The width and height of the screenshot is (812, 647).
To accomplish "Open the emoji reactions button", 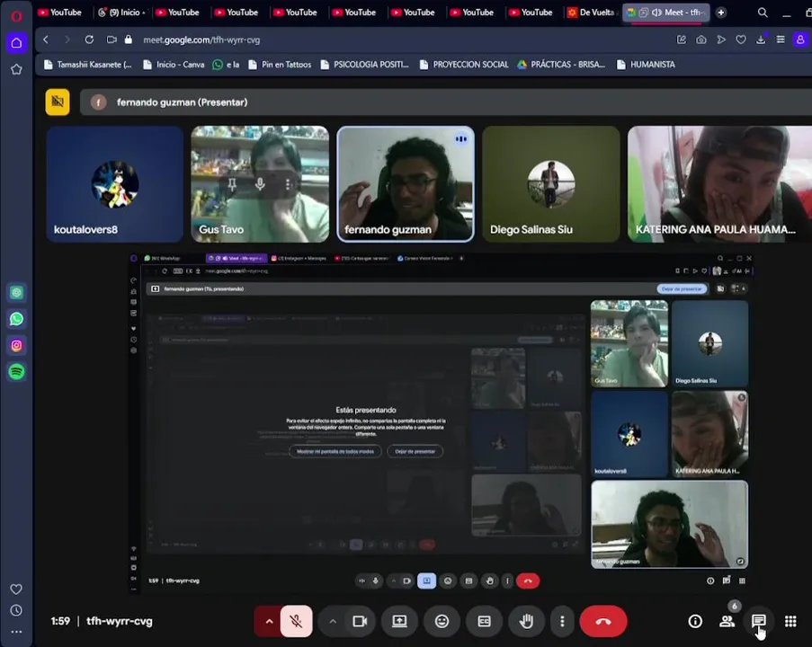I will (x=442, y=621).
